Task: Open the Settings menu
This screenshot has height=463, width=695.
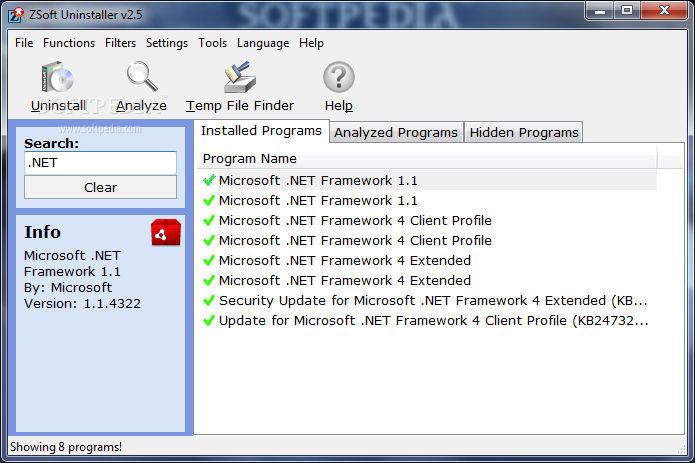Action: (167, 43)
